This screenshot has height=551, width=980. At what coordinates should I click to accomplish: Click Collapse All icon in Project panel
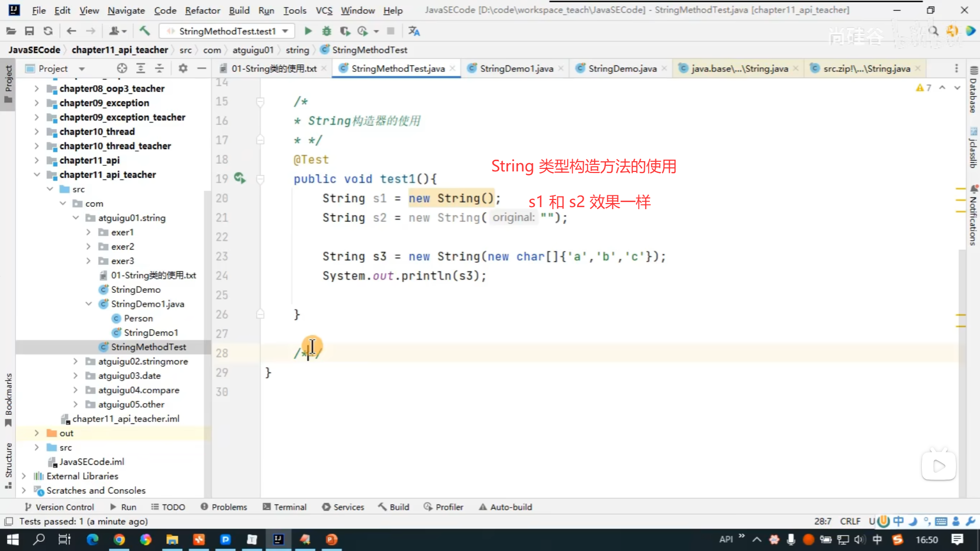(x=159, y=68)
